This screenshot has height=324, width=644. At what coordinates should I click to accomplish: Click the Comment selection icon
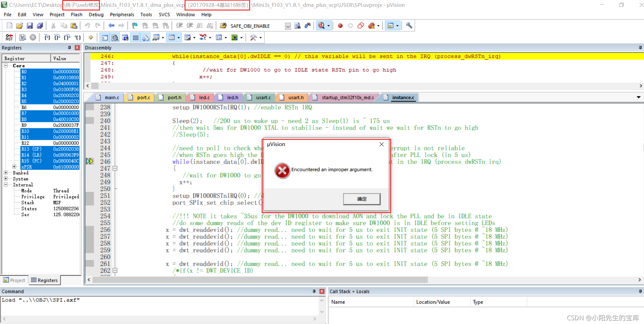click(x=200, y=26)
